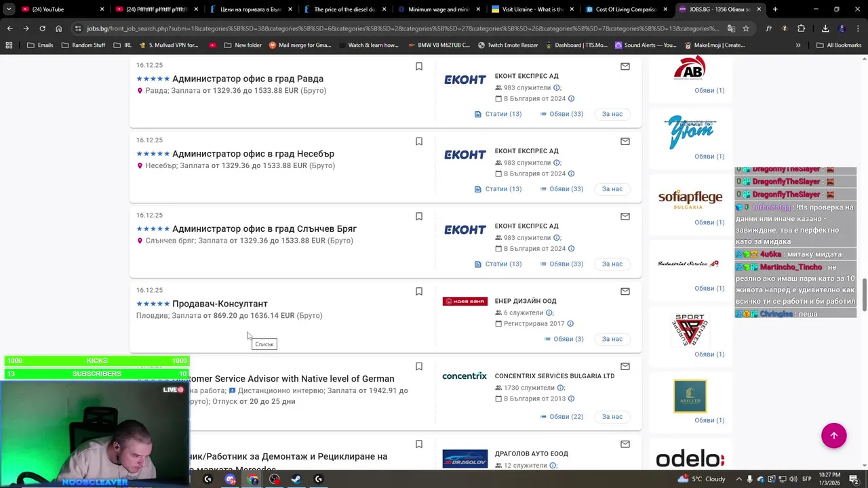Click info icon beside Енер Дизайн 6 служители

click(549, 313)
